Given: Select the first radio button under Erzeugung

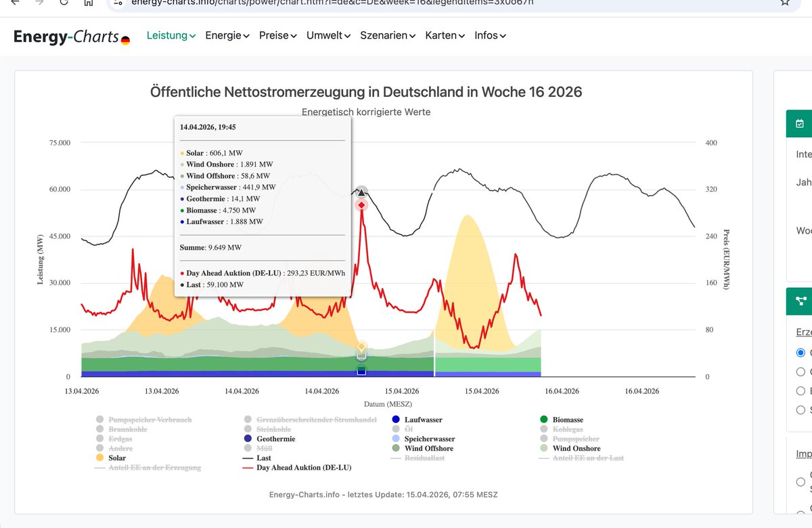Looking at the screenshot, I should [x=800, y=353].
